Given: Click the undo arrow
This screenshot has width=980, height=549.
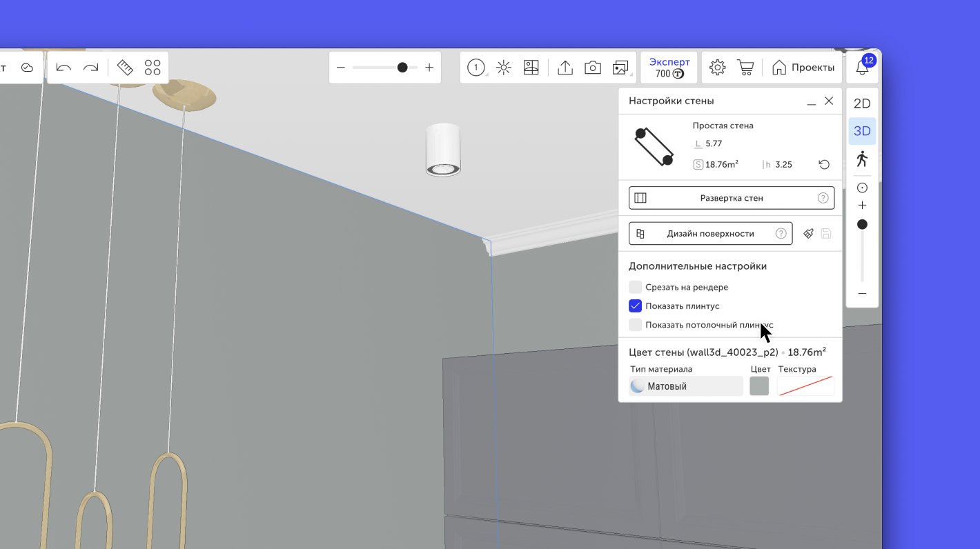Looking at the screenshot, I should 63,68.
